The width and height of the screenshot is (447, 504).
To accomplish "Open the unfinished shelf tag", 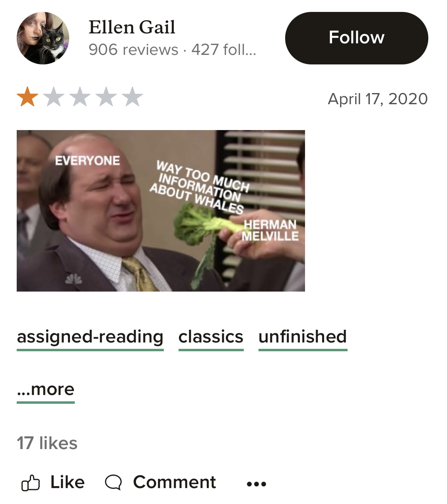I will click(303, 337).
